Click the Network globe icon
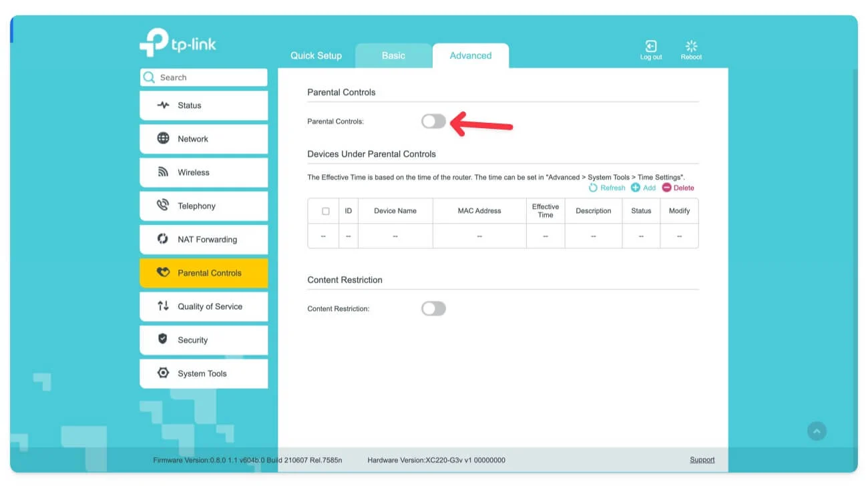The image size is (868, 488). click(x=163, y=138)
